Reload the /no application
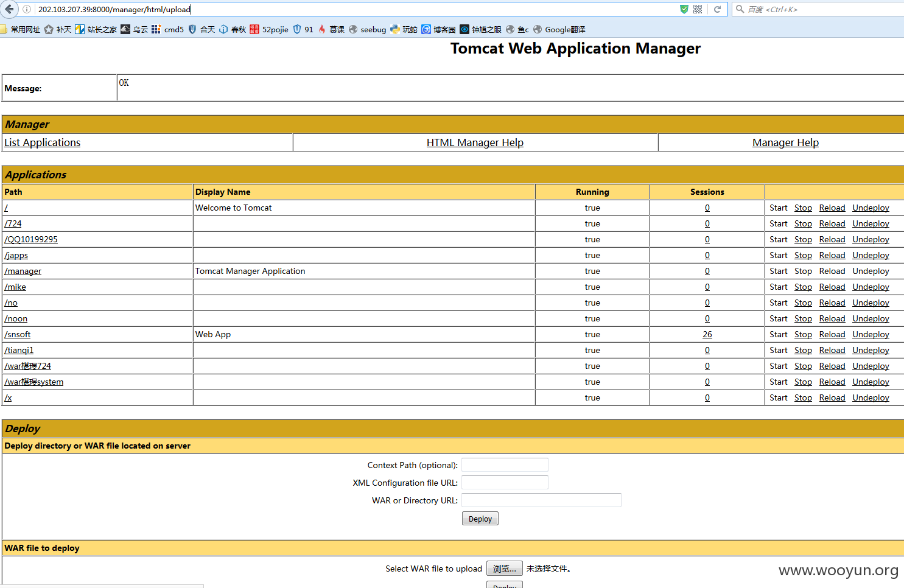The height and width of the screenshot is (588, 904). (832, 303)
